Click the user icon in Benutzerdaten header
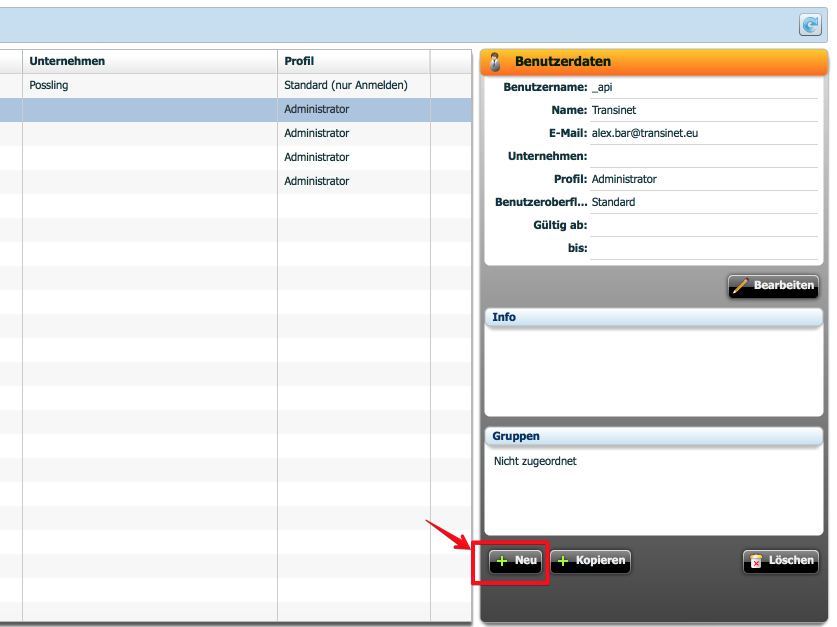 point(495,63)
